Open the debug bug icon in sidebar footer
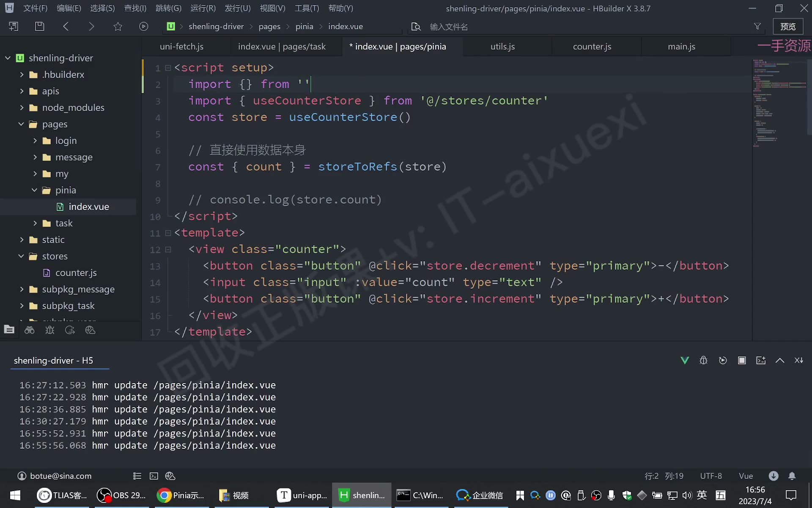The width and height of the screenshot is (812, 508). (49, 330)
